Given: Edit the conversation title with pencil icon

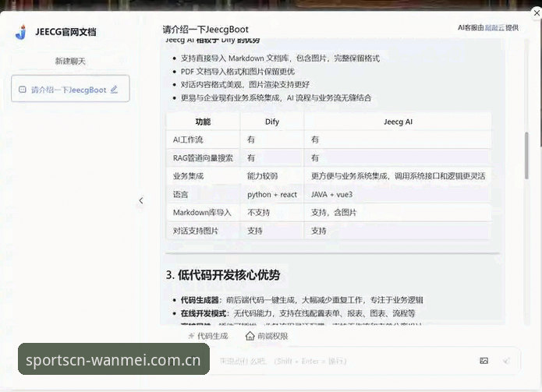Looking at the screenshot, I should click(x=114, y=90).
